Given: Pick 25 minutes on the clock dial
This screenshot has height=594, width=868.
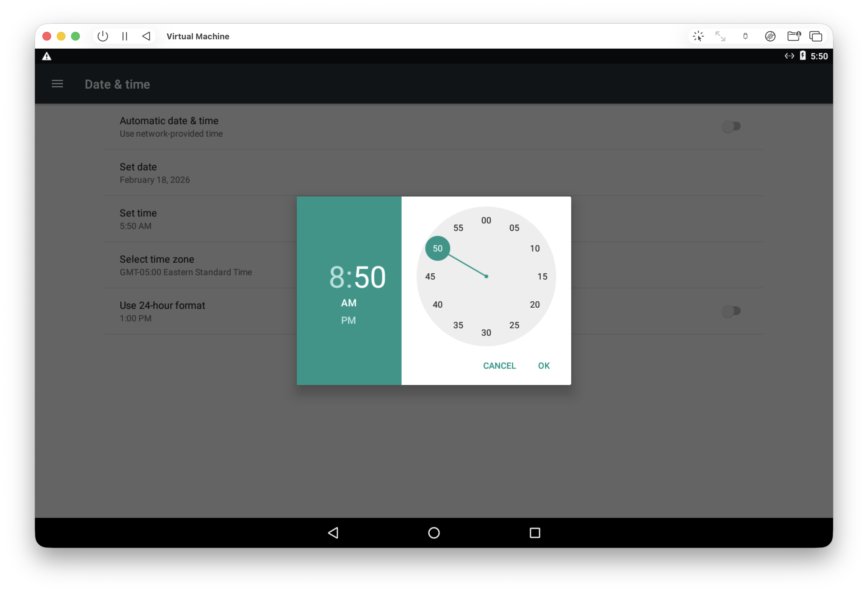Looking at the screenshot, I should [514, 325].
